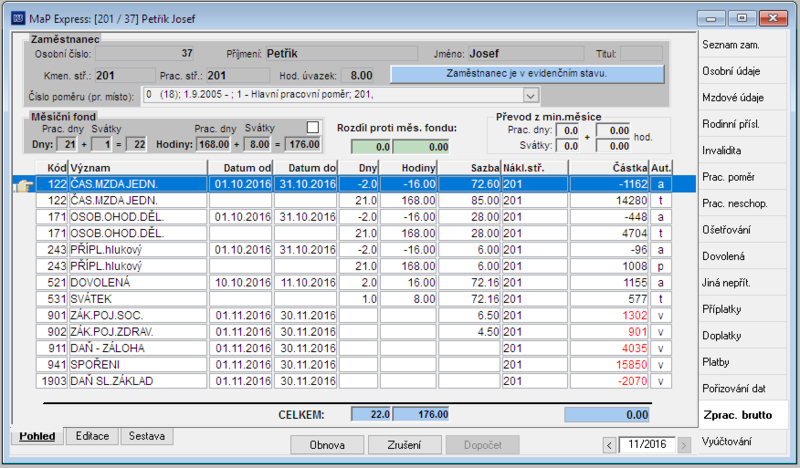Go to next month arrow beside 11/2016
800x468 pixels.
click(x=684, y=445)
